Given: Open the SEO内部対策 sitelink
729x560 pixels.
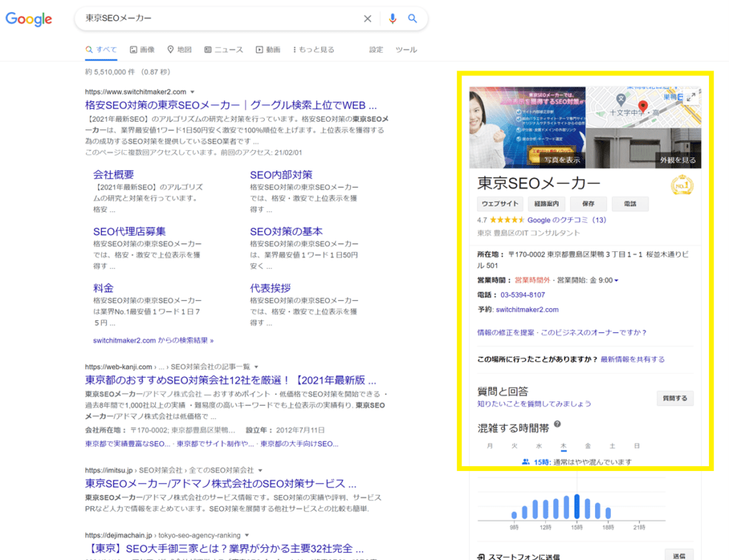Looking at the screenshot, I should pyautogui.click(x=281, y=175).
